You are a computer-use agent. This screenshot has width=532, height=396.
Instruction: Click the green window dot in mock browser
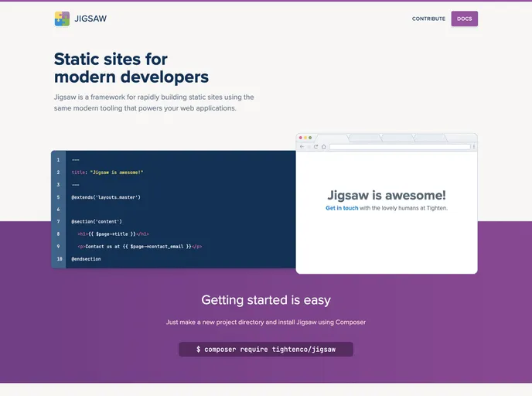click(x=310, y=138)
